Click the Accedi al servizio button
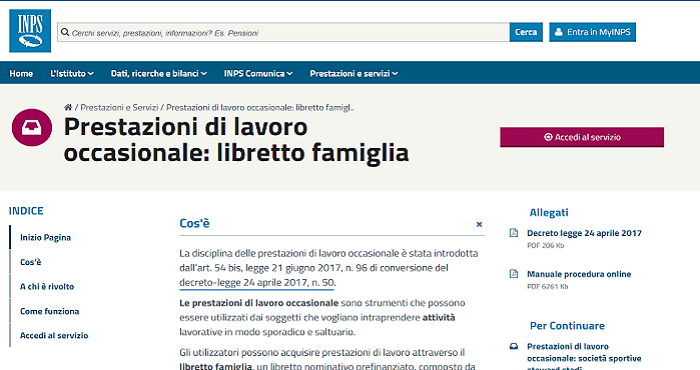Image resolution: width=700 pixels, height=370 pixels. point(582,137)
